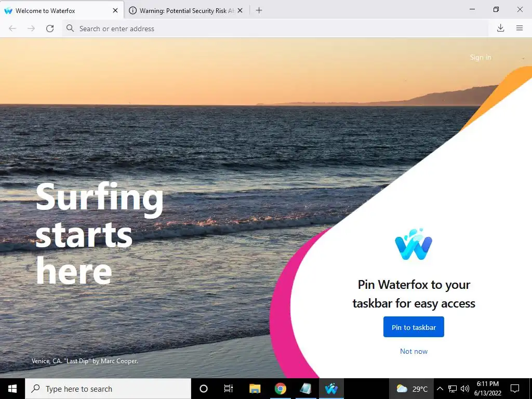Open Task View on taskbar
The image size is (532, 399).
pos(229,389)
